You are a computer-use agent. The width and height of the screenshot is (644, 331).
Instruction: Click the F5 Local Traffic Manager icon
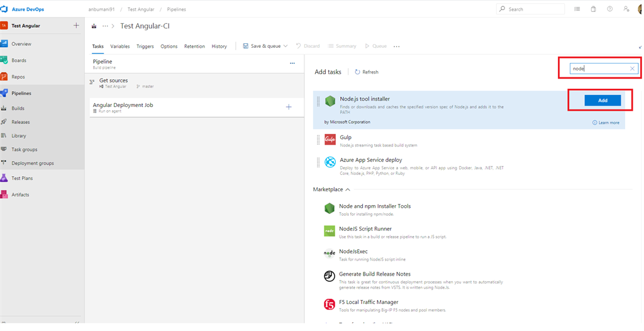pos(330,305)
